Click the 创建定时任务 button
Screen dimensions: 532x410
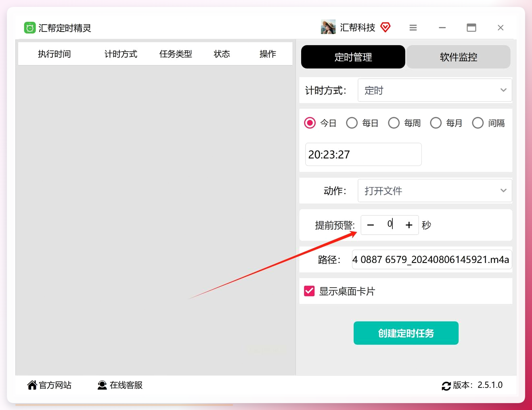click(406, 333)
